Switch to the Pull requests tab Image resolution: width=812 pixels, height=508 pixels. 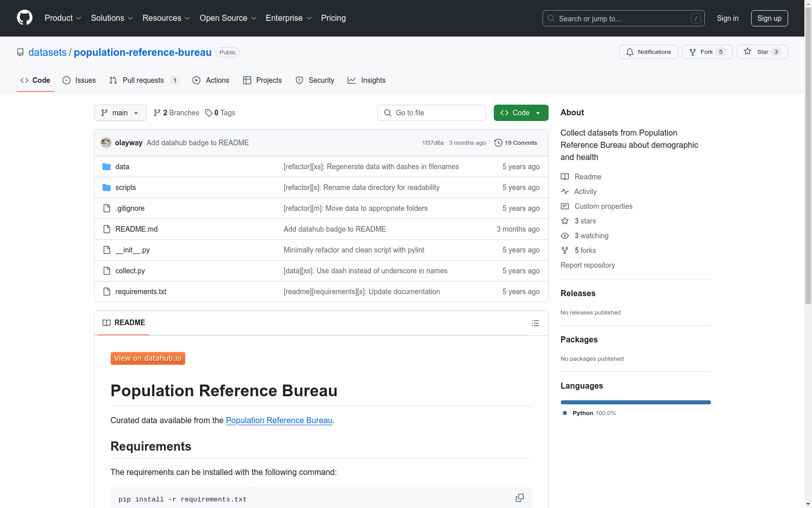[x=144, y=80]
